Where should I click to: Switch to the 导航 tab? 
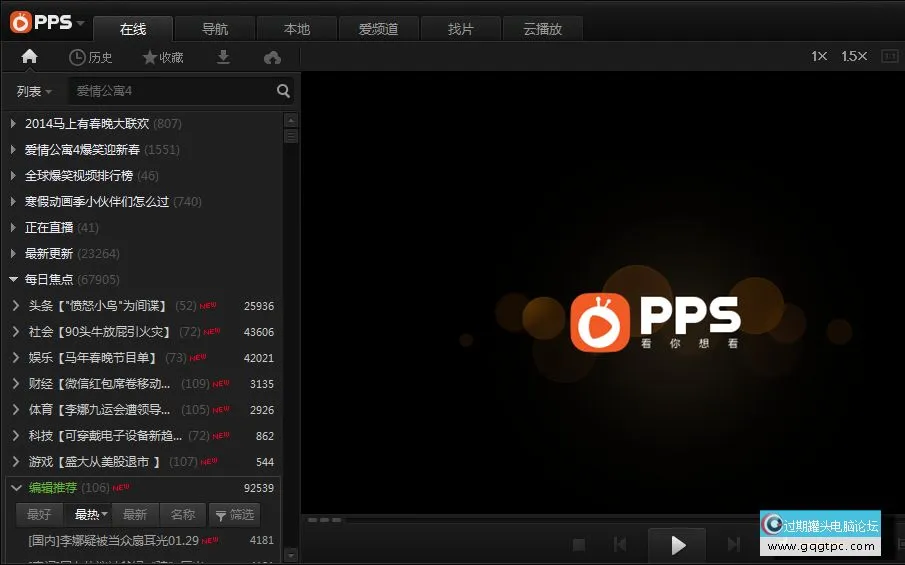pyautogui.click(x=215, y=29)
